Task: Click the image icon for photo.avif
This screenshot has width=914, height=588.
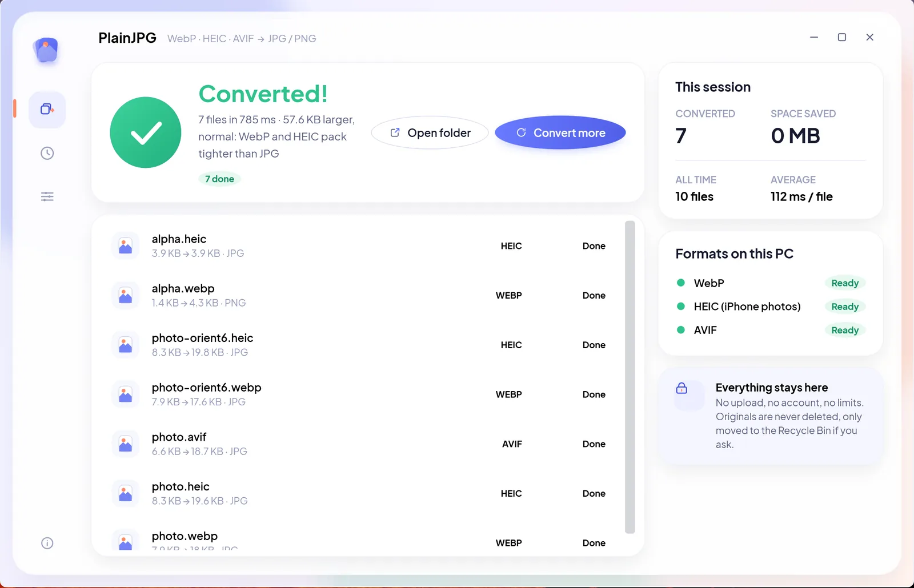Action: tap(126, 444)
